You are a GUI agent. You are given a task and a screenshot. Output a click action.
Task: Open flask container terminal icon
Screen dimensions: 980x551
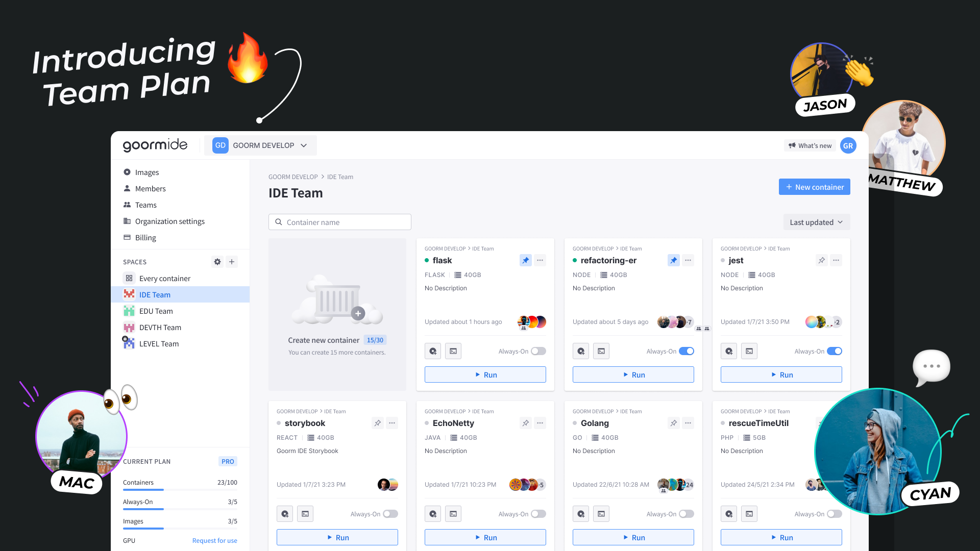[x=453, y=351]
